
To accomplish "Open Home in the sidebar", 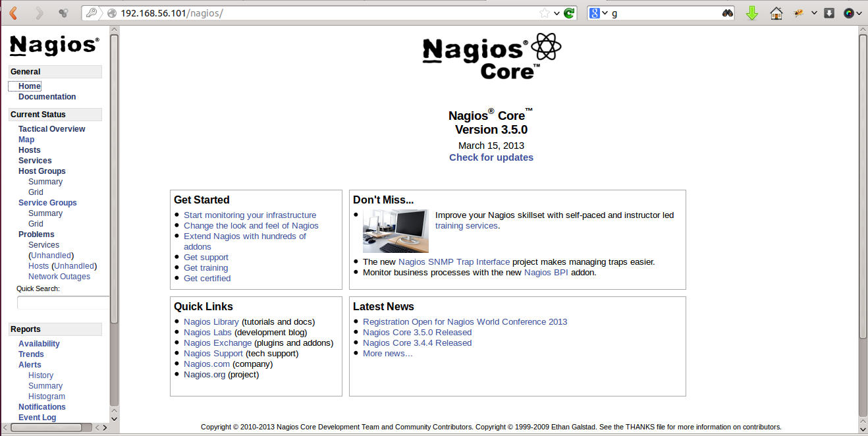I will [x=30, y=86].
